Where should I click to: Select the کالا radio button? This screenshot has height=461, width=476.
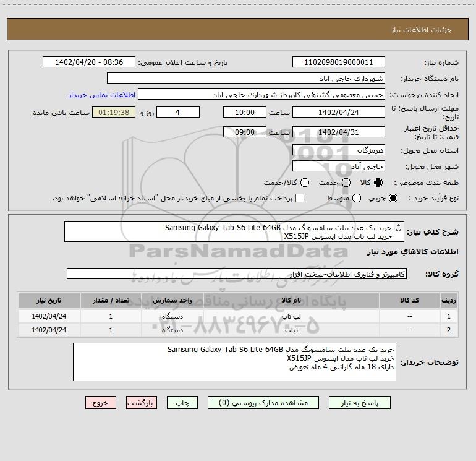pos(378,183)
